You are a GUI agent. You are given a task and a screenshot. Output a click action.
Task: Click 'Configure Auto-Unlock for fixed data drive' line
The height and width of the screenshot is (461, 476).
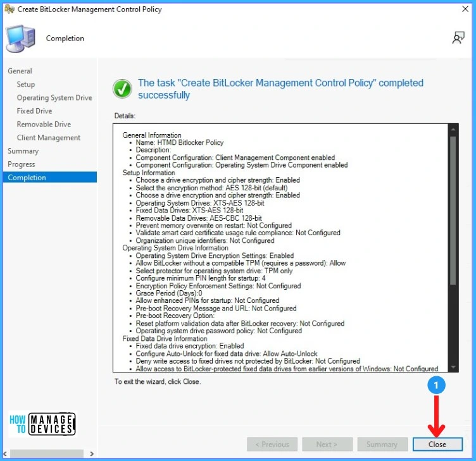click(227, 353)
